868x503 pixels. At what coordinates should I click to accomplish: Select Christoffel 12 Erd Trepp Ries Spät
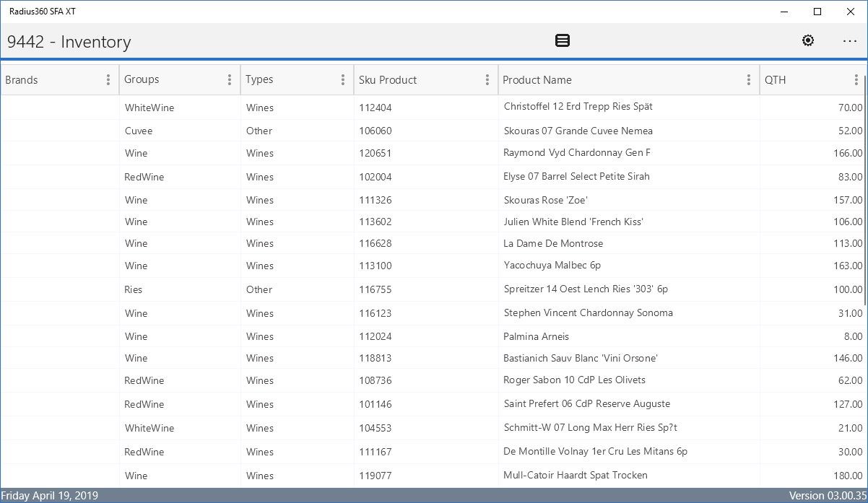point(578,107)
